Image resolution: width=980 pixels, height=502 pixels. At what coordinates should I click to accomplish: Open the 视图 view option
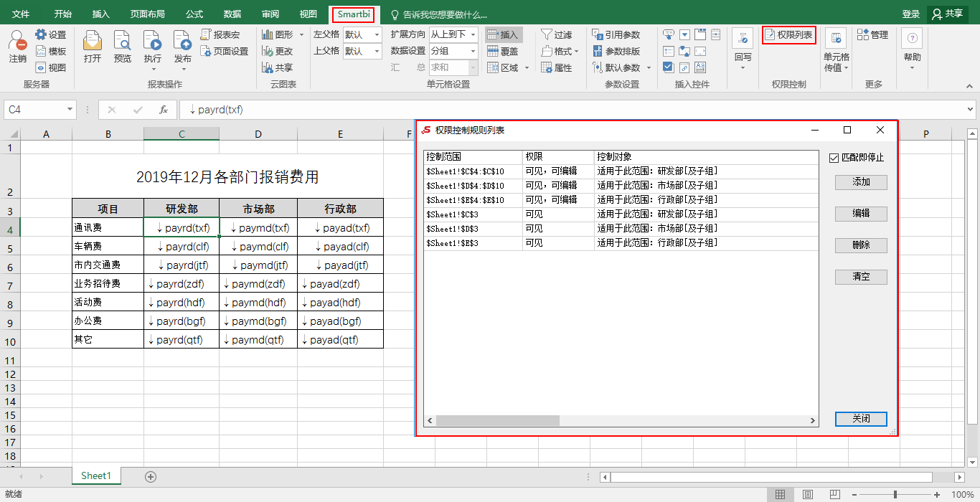tap(50, 67)
